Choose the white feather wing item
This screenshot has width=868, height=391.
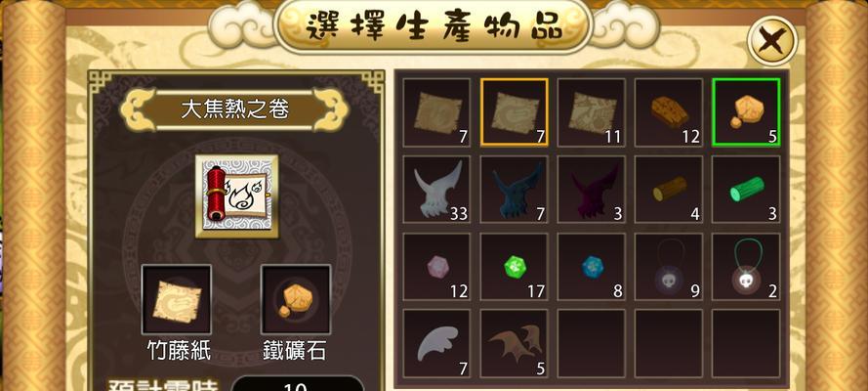coord(436,344)
